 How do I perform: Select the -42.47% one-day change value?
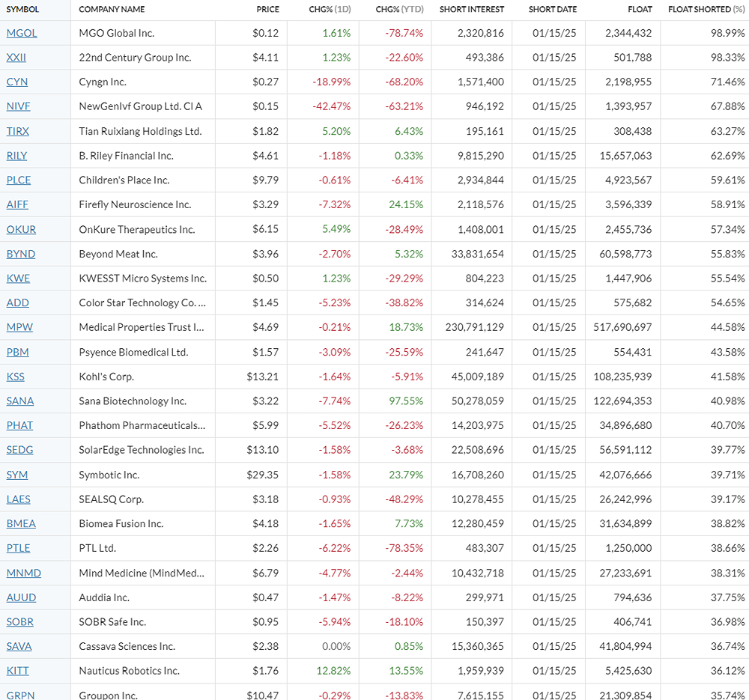[x=332, y=106]
